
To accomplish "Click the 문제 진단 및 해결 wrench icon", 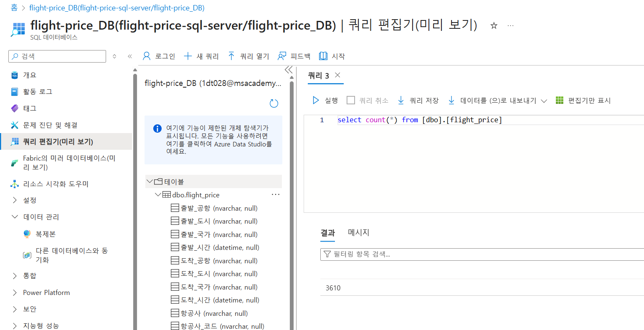I will click(x=15, y=125).
